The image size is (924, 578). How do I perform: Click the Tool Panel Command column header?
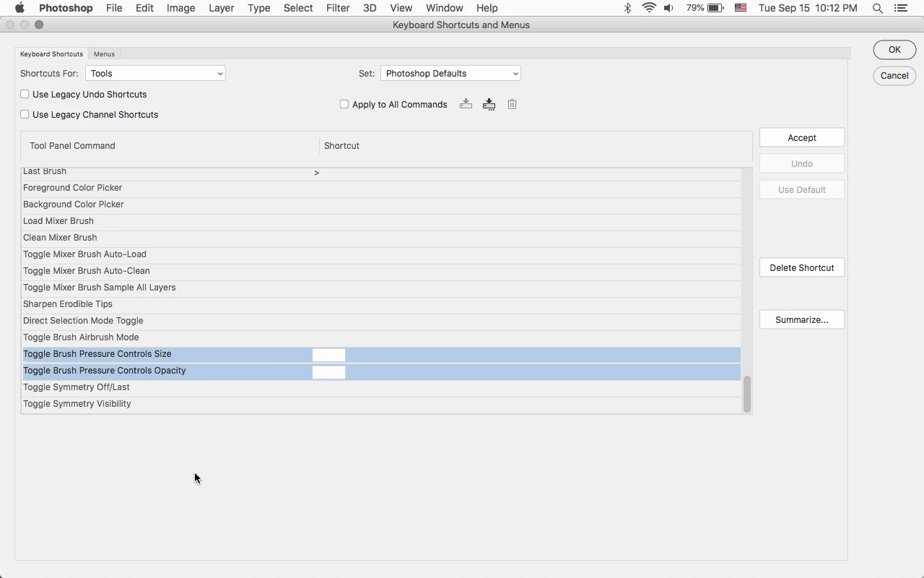(x=72, y=145)
